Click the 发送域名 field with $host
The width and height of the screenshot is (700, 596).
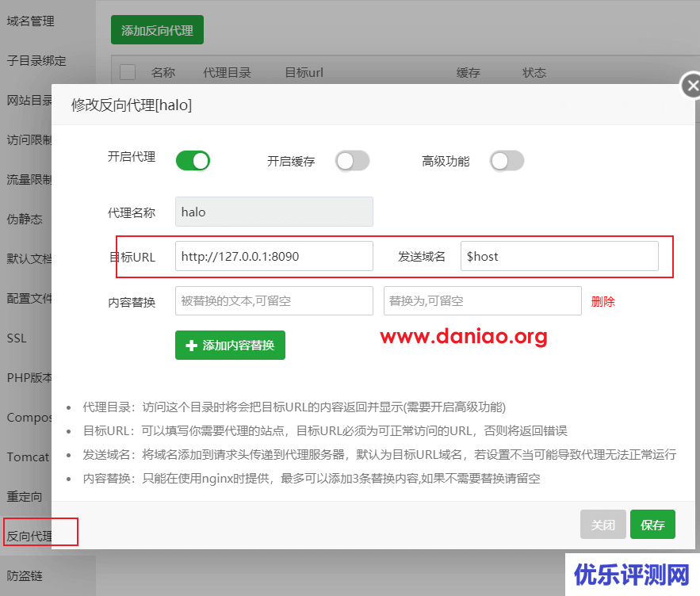[560, 256]
